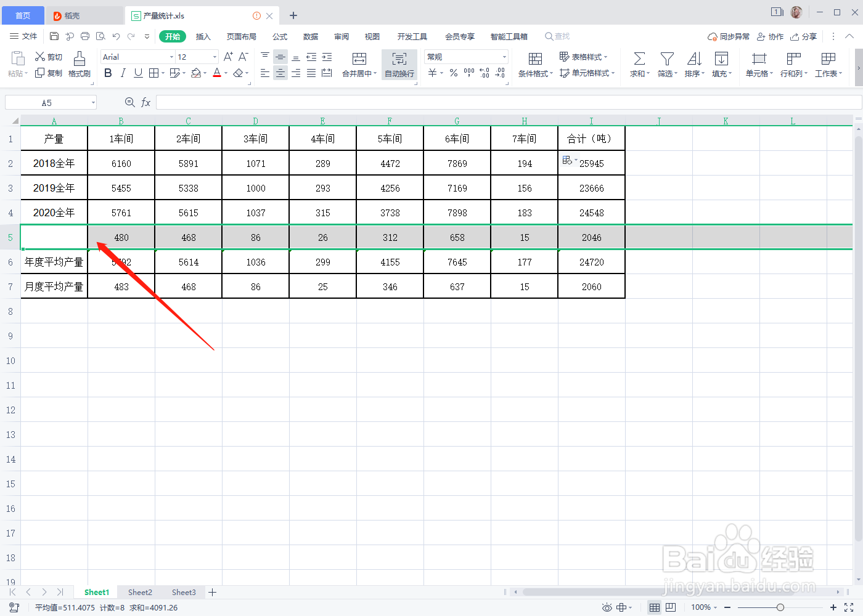Toggle Underline formatting
Screen dimensions: 863x616
point(138,73)
